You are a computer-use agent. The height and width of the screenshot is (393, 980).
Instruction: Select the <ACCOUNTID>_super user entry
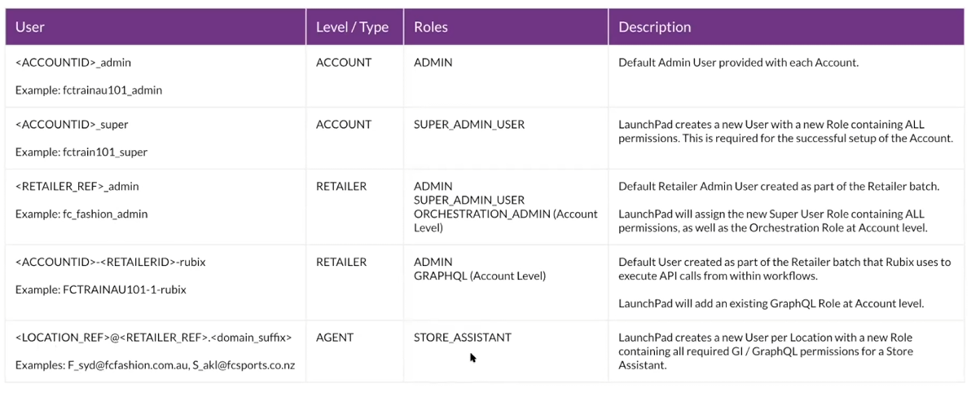click(x=72, y=125)
